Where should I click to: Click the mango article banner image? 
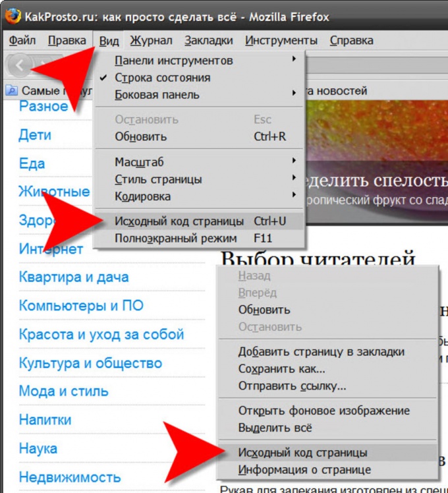pos(377,161)
